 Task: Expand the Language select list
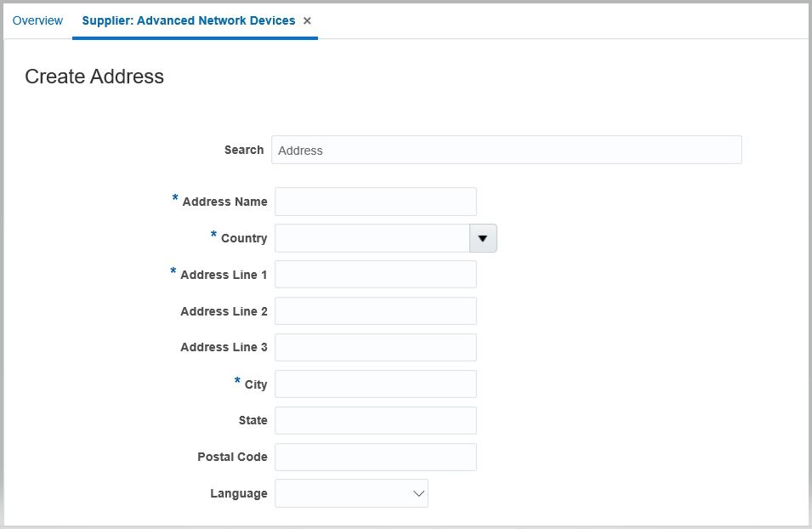coord(418,493)
